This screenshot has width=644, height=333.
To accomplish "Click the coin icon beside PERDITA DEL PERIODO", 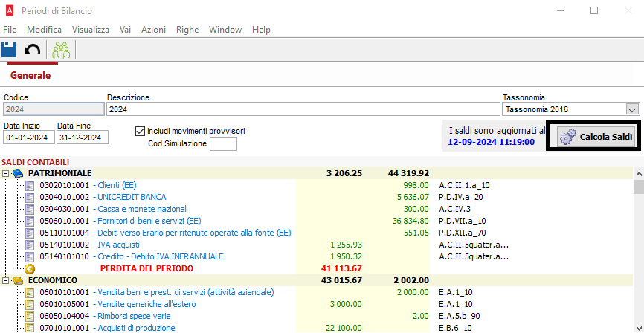I will click(x=30, y=269).
